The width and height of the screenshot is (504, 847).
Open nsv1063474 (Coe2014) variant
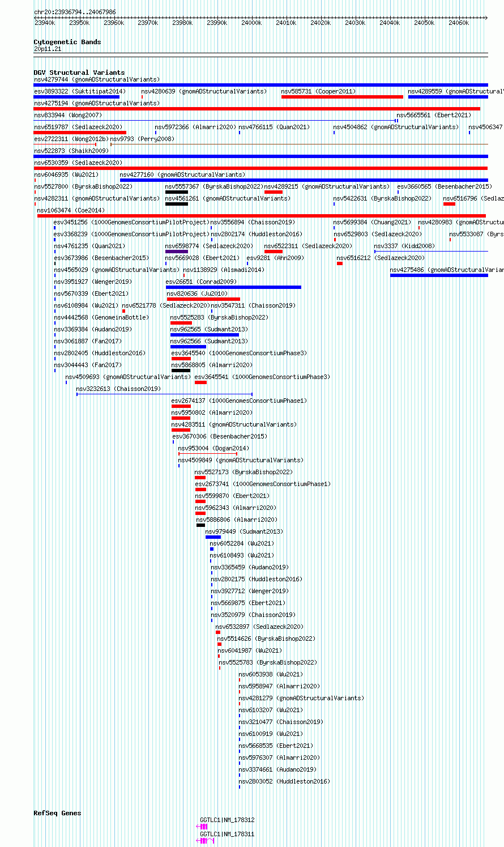[x=71, y=210]
